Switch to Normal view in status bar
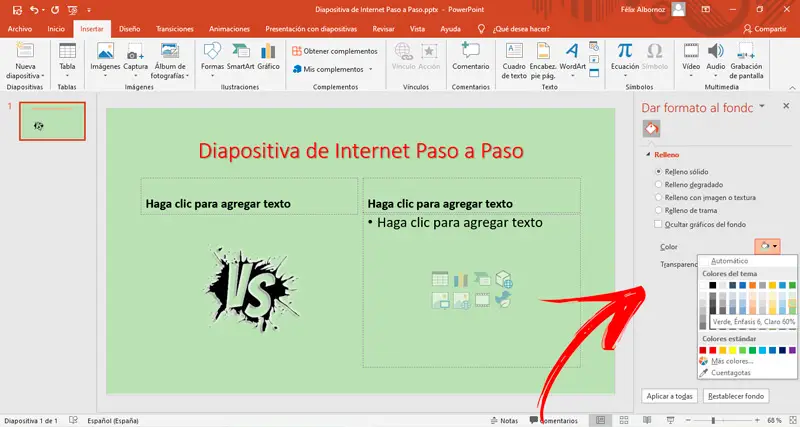Screen dimensions: 800x427 tap(601, 420)
